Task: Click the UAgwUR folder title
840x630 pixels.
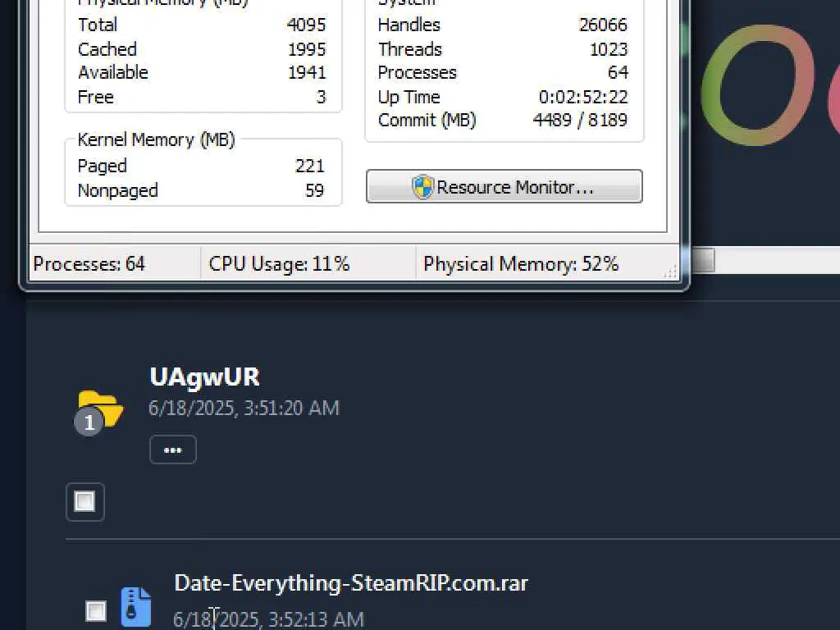Action: [x=204, y=377]
